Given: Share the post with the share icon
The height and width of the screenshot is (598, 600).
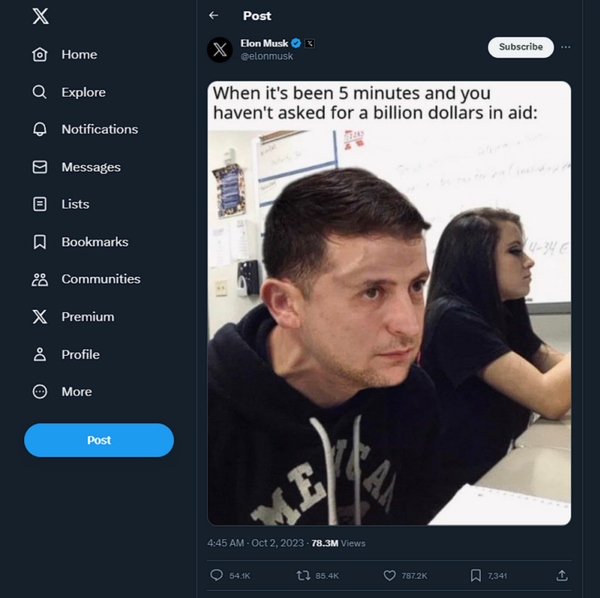Looking at the screenshot, I should tap(562, 575).
